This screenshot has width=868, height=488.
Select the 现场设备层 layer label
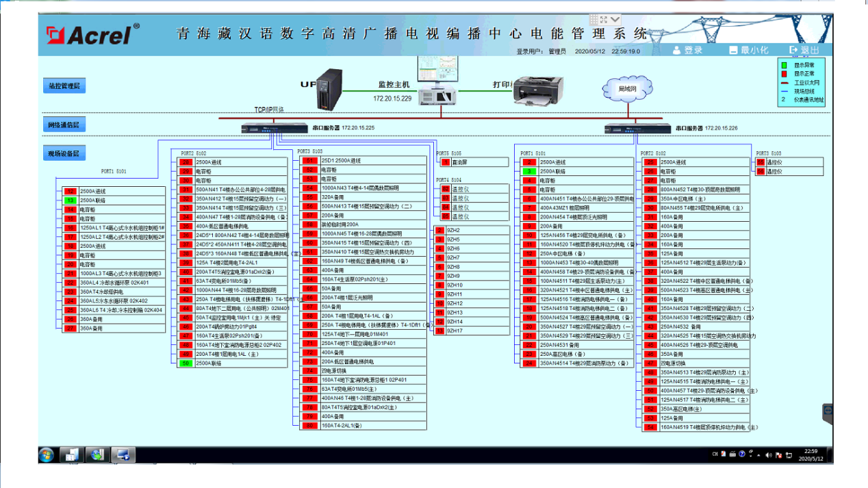(x=64, y=153)
